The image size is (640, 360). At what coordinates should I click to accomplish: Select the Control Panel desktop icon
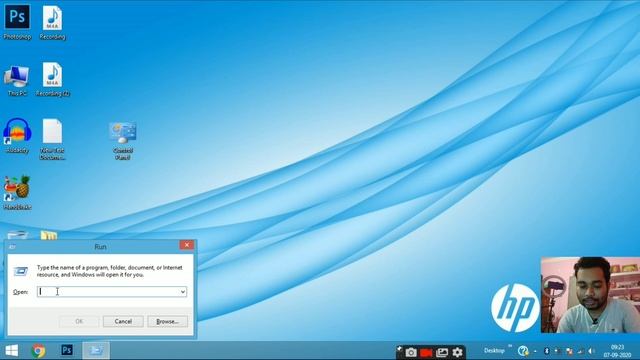click(122, 140)
